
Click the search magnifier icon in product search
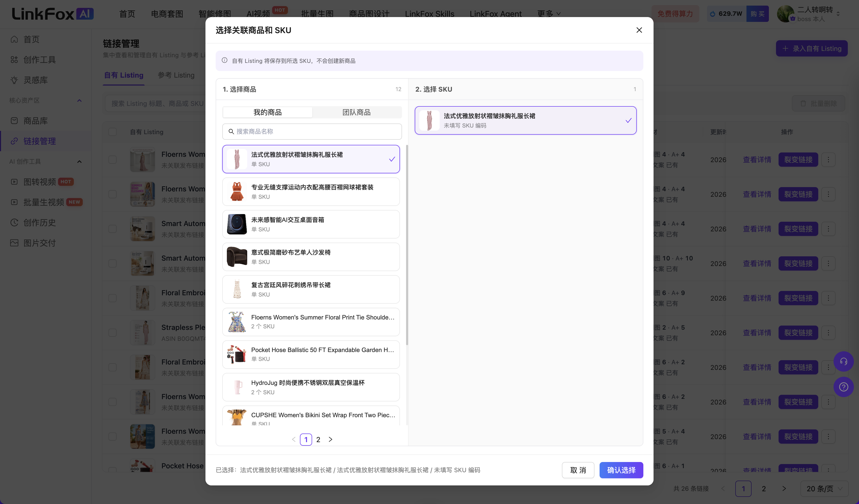click(x=231, y=132)
